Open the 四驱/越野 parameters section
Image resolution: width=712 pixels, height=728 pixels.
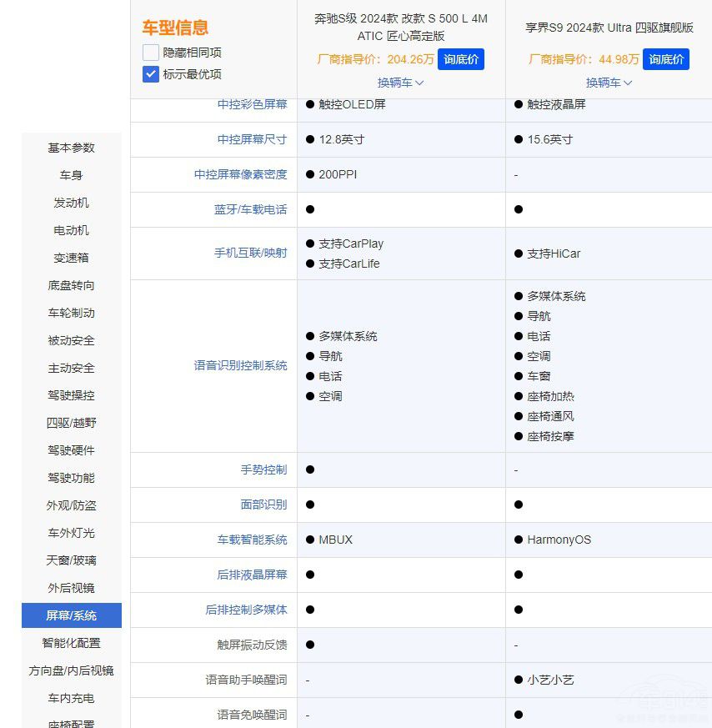71,423
